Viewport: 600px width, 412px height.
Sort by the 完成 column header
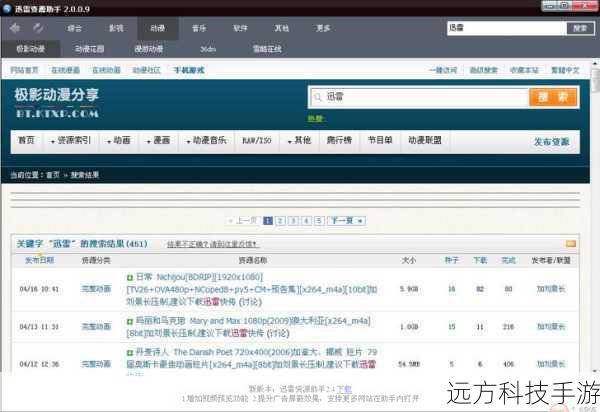pyautogui.click(x=508, y=261)
